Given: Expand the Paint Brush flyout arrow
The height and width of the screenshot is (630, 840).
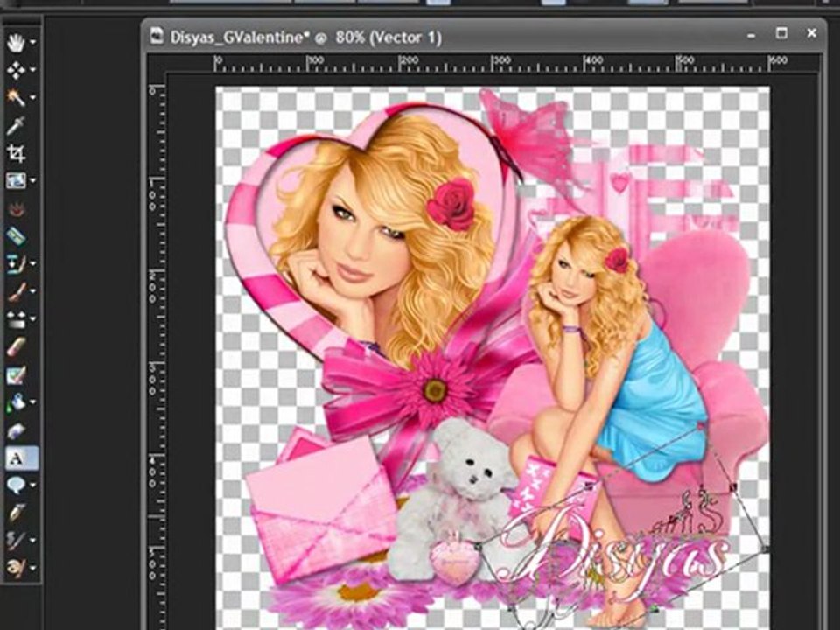Looking at the screenshot, I should 33,291.
